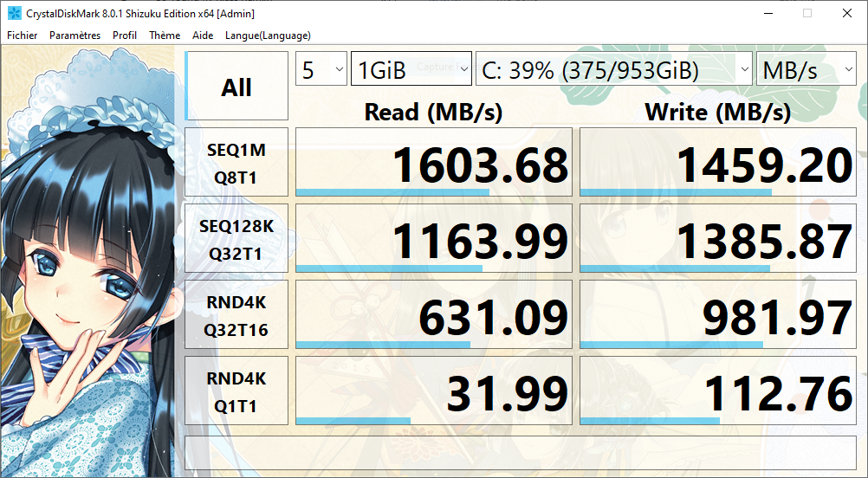Click the RND4K Q1T1 read result 31.99
Screen dimensions: 868x478
coord(434,391)
